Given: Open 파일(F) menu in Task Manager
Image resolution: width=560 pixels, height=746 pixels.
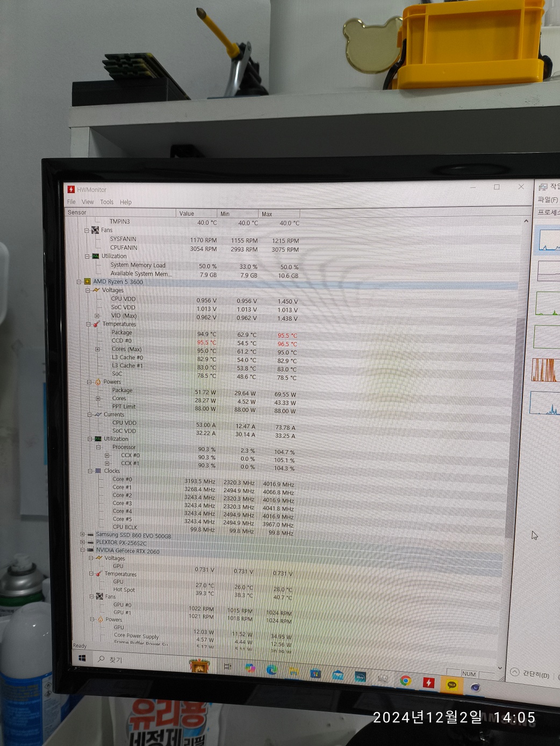Looking at the screenshot, I should [548, 200].
